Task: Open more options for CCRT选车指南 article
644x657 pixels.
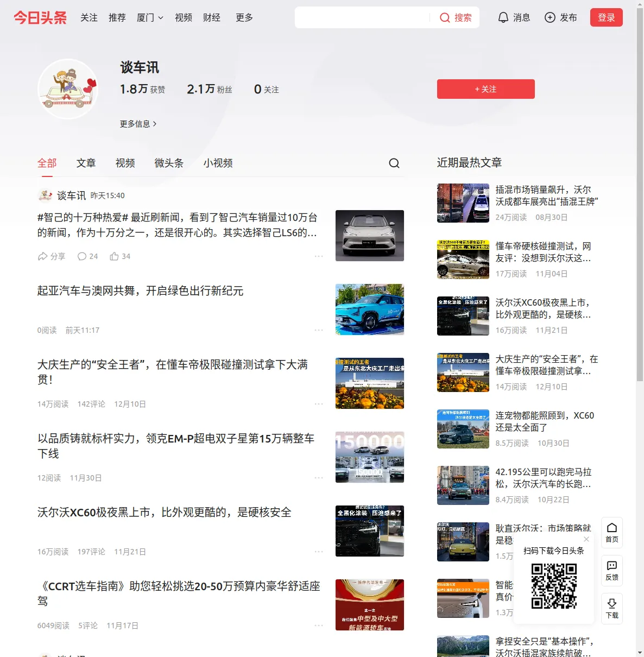Action: [x=319, y=626]
